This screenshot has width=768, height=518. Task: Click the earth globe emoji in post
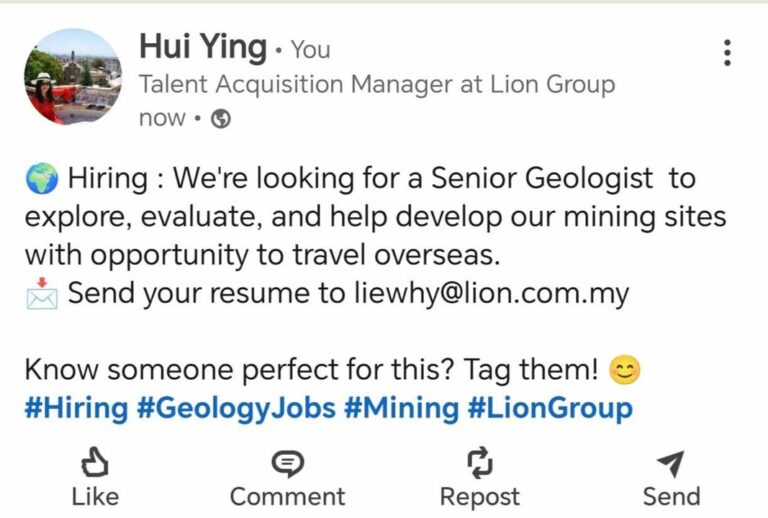pyautogui.click(x=42, y=179)
